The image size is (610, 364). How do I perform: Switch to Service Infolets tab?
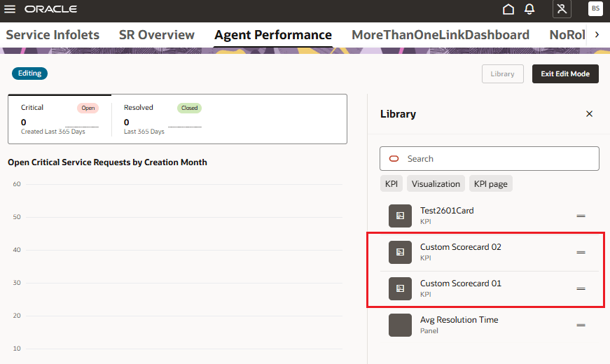click(53, 34)
